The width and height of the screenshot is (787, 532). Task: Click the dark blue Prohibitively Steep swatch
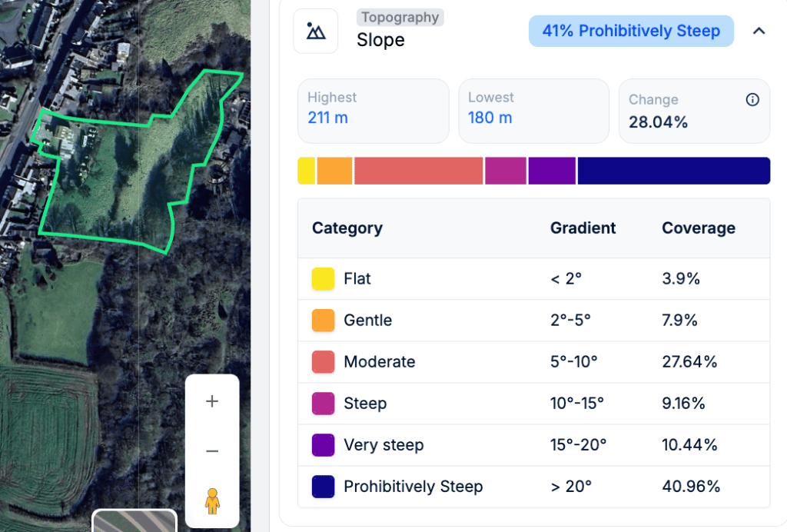pyautogui.click(x=323, y=487)
